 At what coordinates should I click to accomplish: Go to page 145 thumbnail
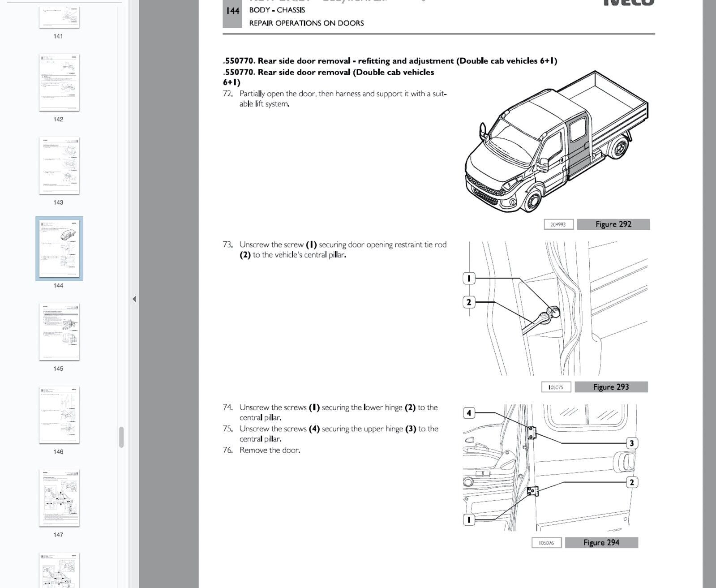coord(59,332)
